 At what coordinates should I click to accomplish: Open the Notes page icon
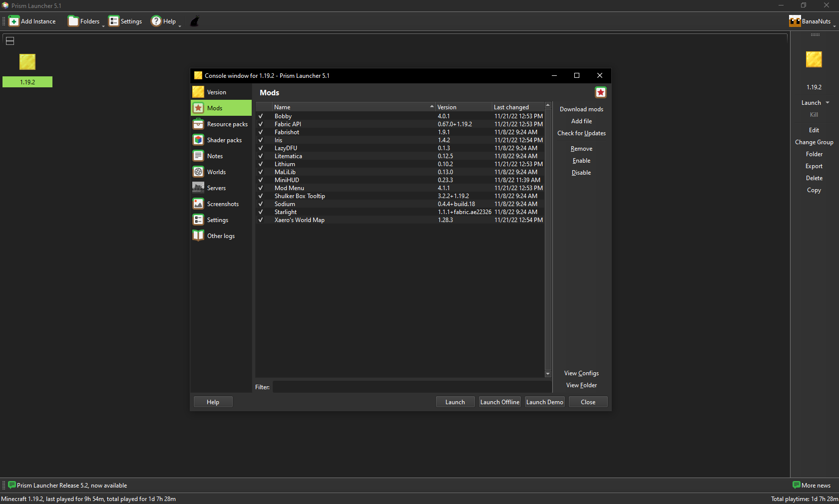pyautogui.click(x=198, y=156)
